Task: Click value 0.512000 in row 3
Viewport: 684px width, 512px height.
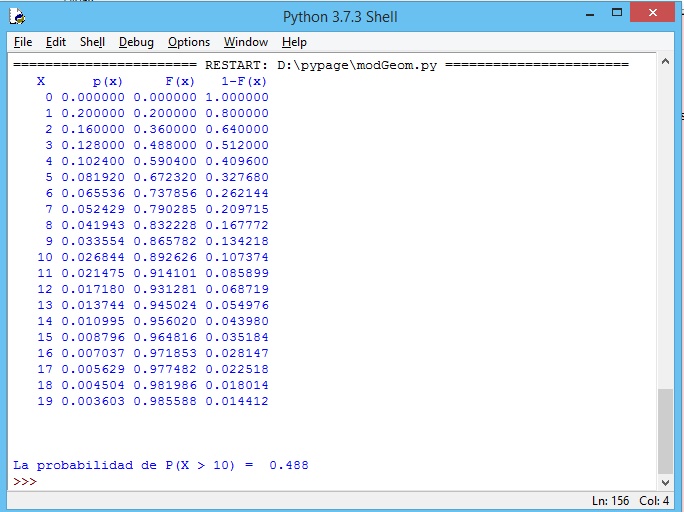Action: pyautogui.click(x=237, y=145)
